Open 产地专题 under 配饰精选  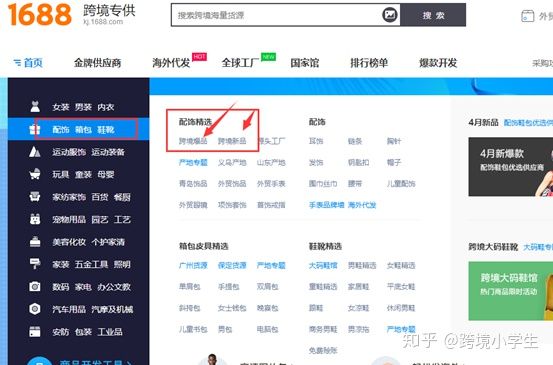193,163
